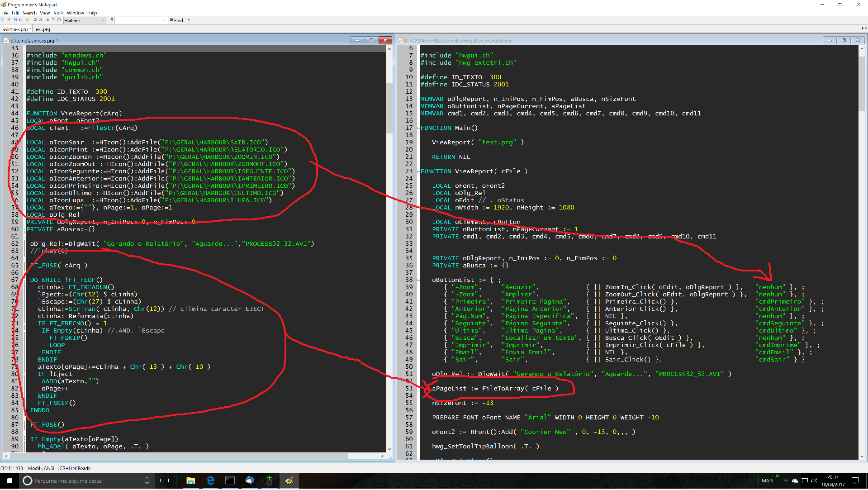Open the Harbour language scheme dropdown
The image size is (868, 490).
[x=103, y=20]
